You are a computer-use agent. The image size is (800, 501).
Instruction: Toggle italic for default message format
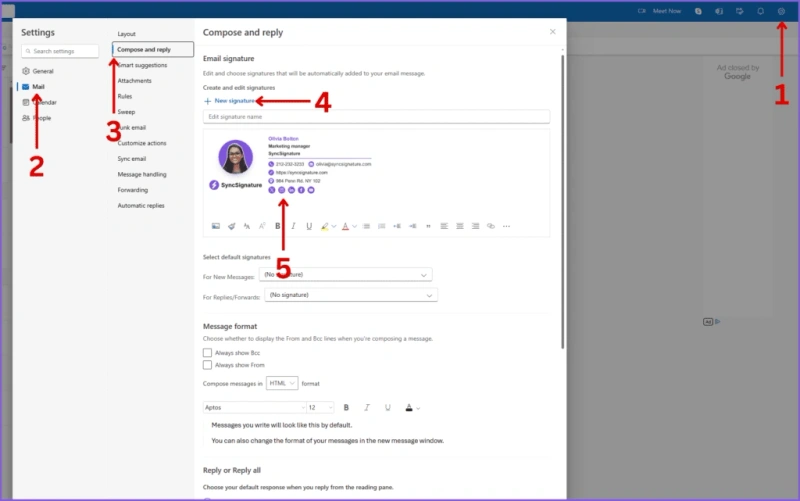click(x=367, y=407)
